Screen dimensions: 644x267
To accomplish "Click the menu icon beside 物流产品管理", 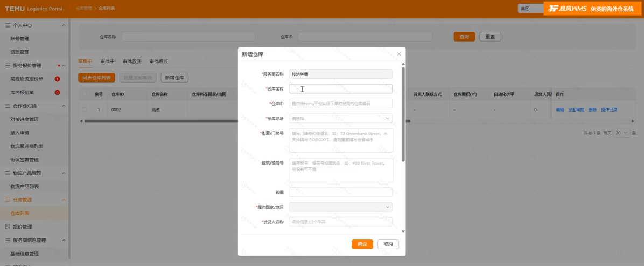I will [x=8, y=173].
